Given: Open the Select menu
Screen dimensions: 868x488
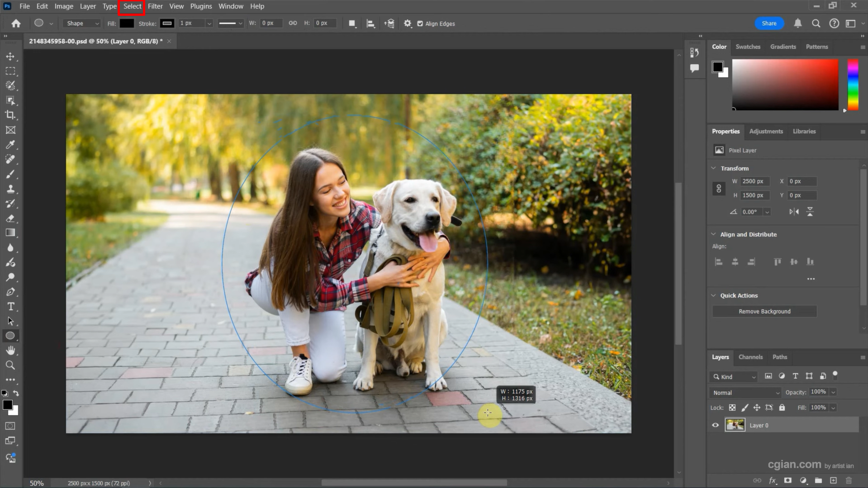Looking at the screenshot, I should click(x=132, y=6).
